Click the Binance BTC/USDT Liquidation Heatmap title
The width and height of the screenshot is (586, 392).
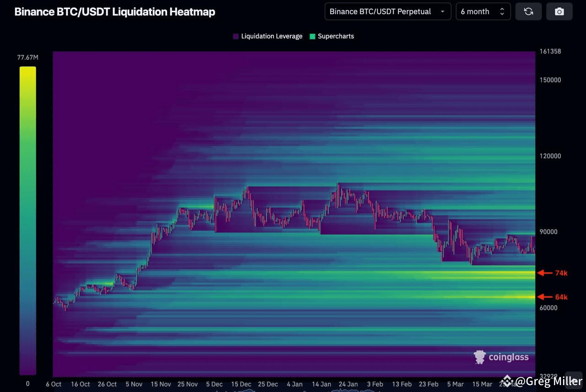115,12
